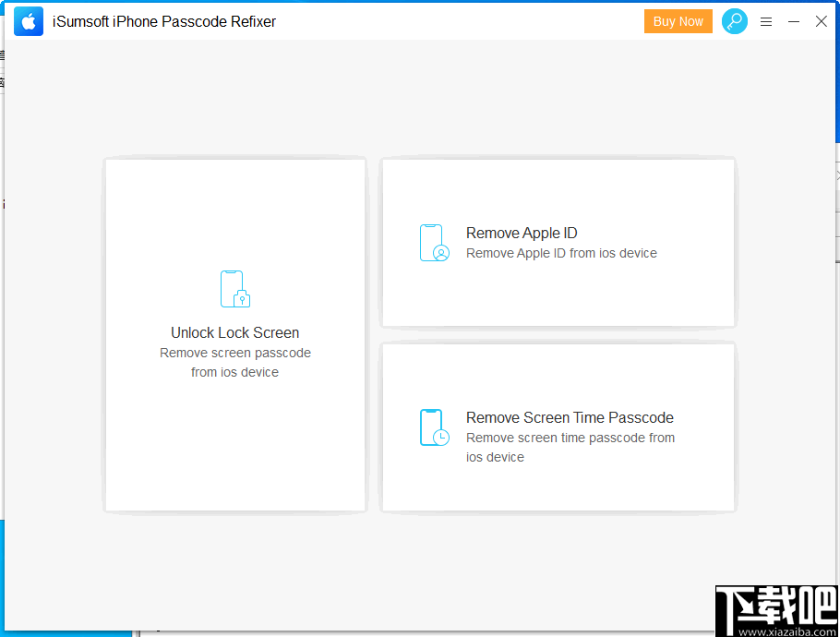Image resolution: width=840 pixels, height=637 pixels.
Task: Click the iSumsoft Apple logo in title bar
Action: coord(28,20)
